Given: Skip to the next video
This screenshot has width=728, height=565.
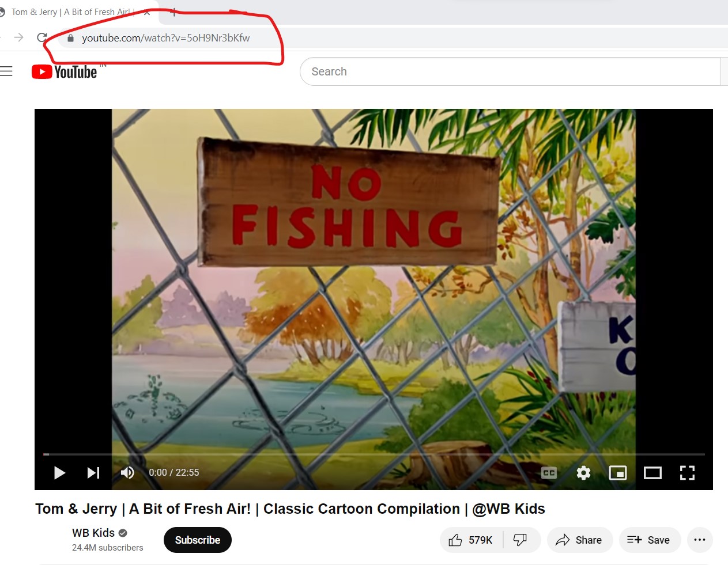Looking at the screenshot, I should click(93, 473).
